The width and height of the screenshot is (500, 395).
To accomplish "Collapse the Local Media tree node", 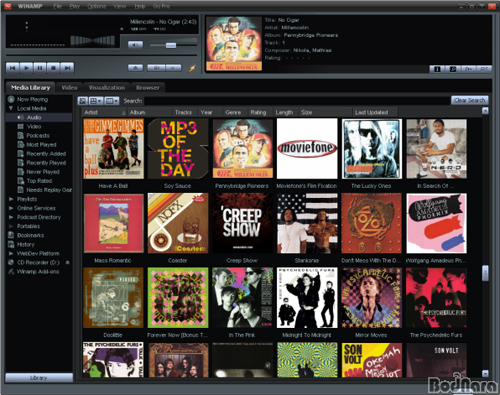I will pos(11,108).
